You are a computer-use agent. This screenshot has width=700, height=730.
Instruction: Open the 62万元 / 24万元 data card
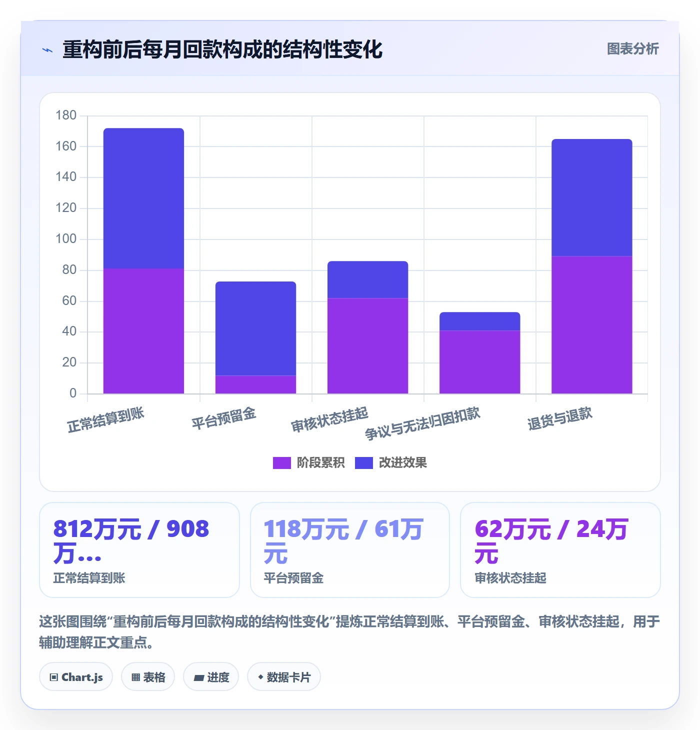[560, 550]
